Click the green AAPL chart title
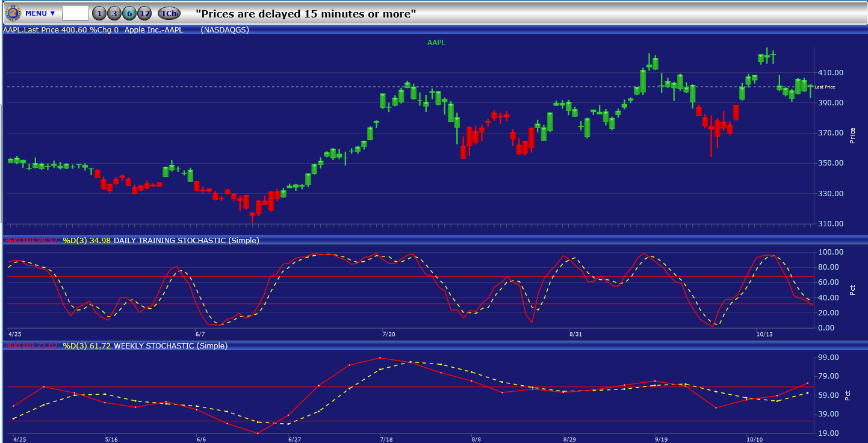Viewport: 868px width, 443px height. (x=436, y=43)
